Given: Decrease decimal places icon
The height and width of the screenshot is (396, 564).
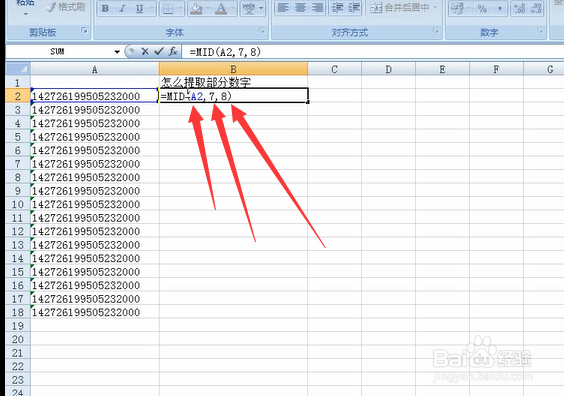Looking at the screenshot, I should point(536,9).
